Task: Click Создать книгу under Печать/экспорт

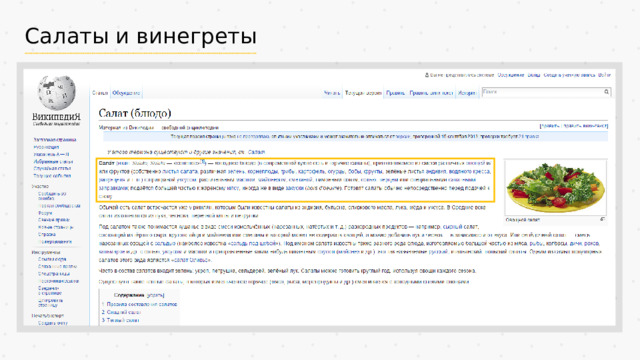Action: click(x=53, y=323)
